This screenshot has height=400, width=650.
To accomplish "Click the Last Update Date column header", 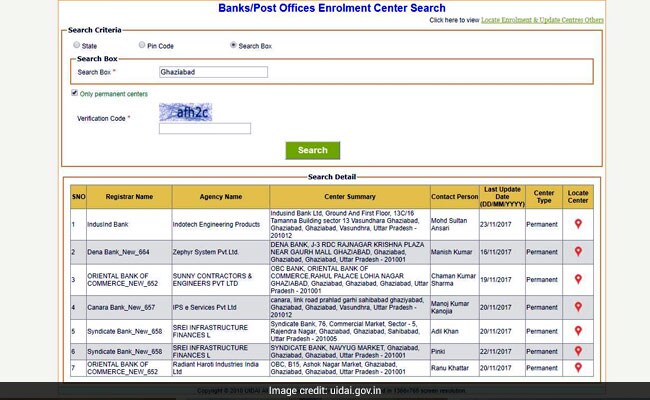I will pyautogui.click(x=502, y=197).
